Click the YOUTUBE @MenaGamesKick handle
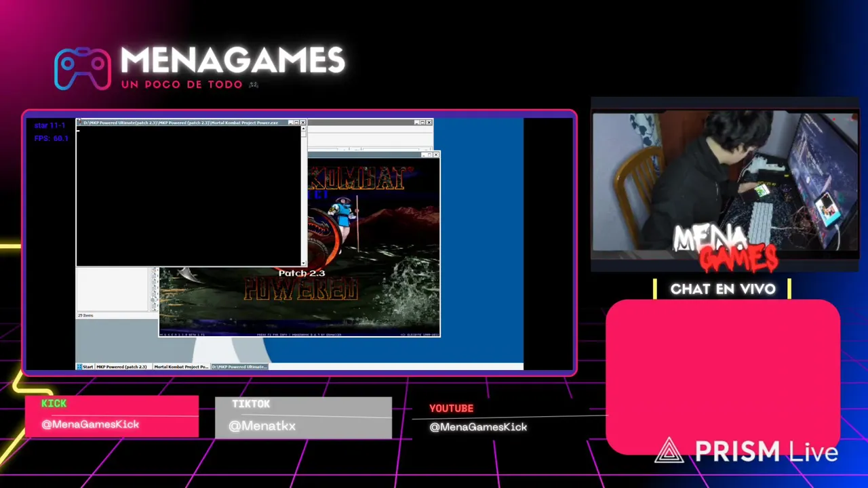Image resolution: width=868 pixels, height=488 pixels. [478, 427]
